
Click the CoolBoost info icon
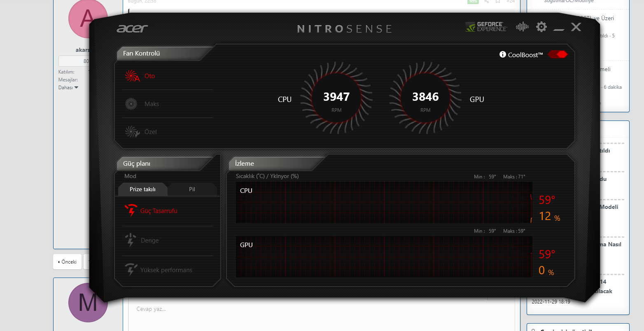(502, 54)
